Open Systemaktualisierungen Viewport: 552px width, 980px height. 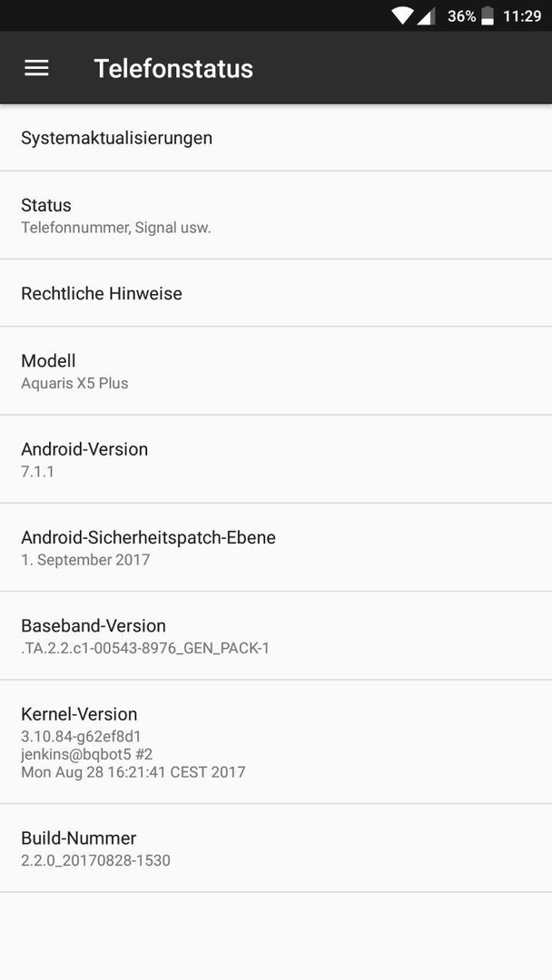[x=276, y=138]
